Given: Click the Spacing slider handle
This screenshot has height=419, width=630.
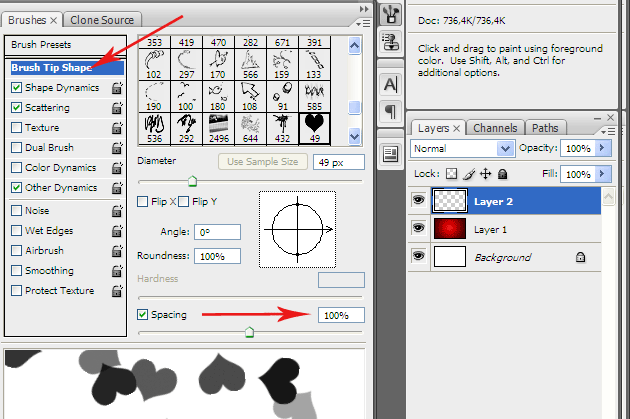Looking at the screenshot, I should pyautogui.click(x=249, y=332).
